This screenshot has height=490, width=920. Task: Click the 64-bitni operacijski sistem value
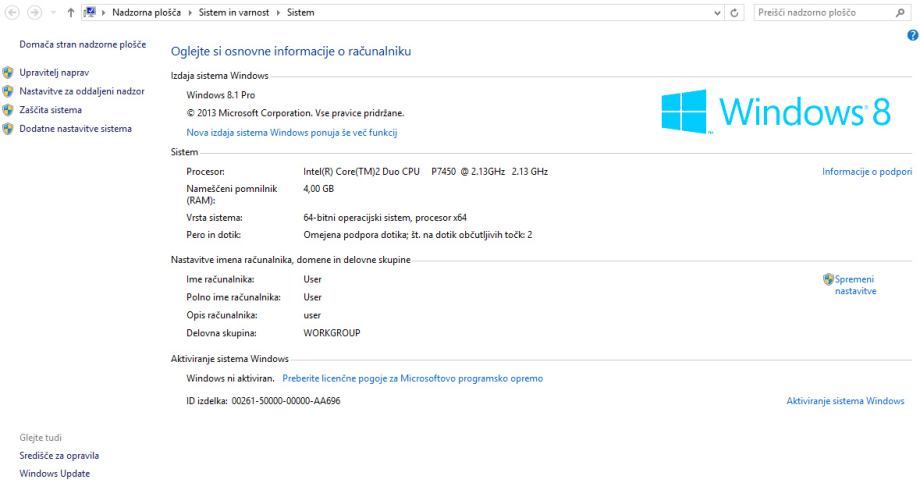coord(385,218)
